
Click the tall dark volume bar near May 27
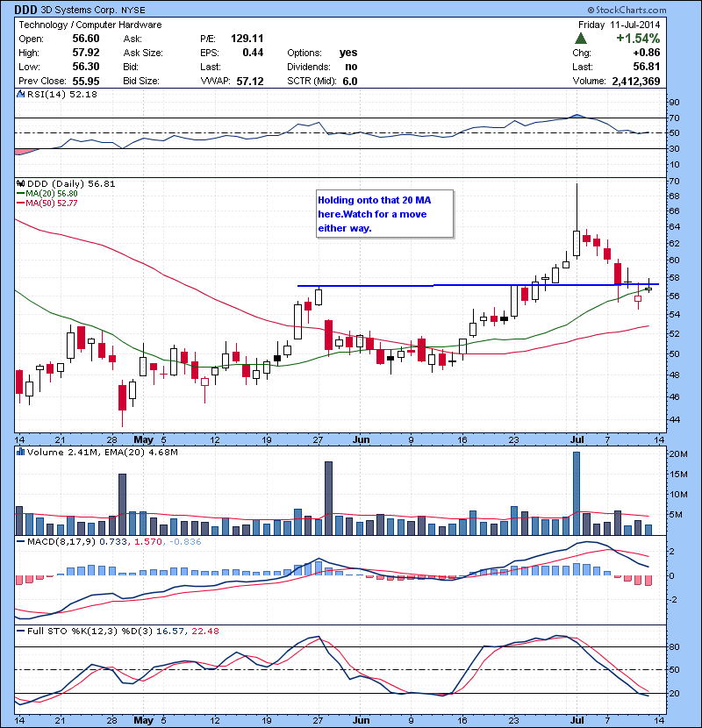pyautogui.click(x=328, y=498)
